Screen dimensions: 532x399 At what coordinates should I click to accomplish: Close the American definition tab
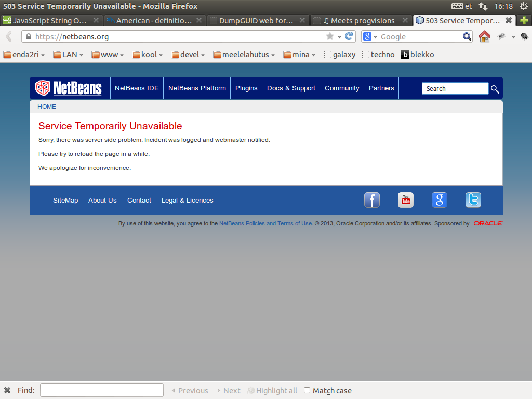click(x=199, y=20)
